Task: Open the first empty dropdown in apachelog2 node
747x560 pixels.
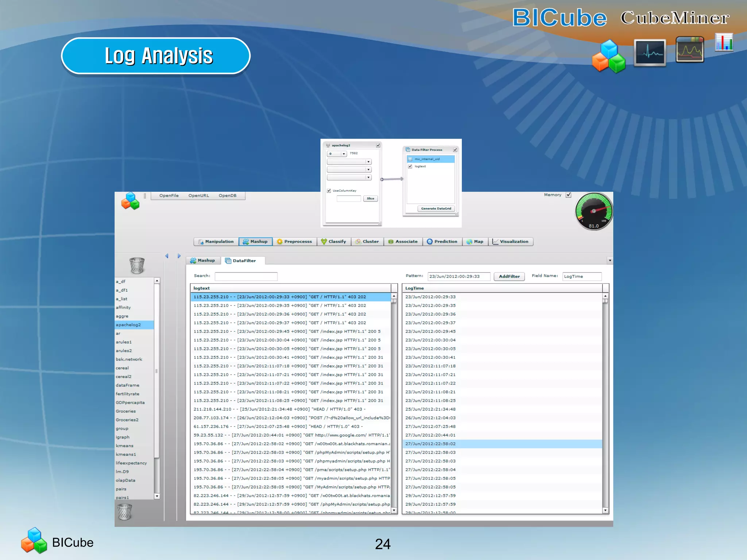Action: 349,162
